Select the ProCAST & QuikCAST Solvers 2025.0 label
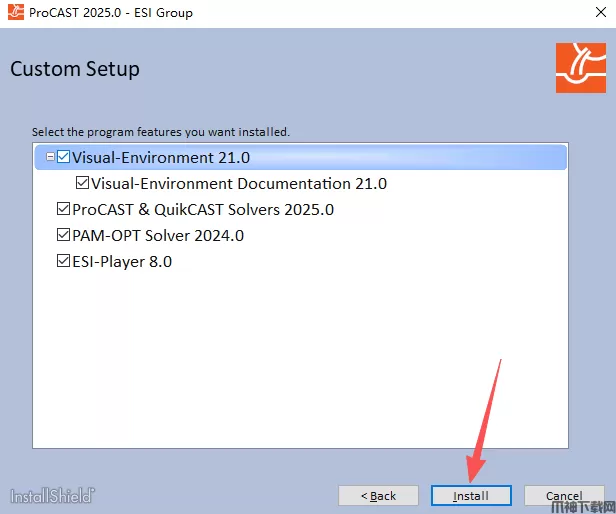Viewport: 616px width, 514px height. coord(203,209)
